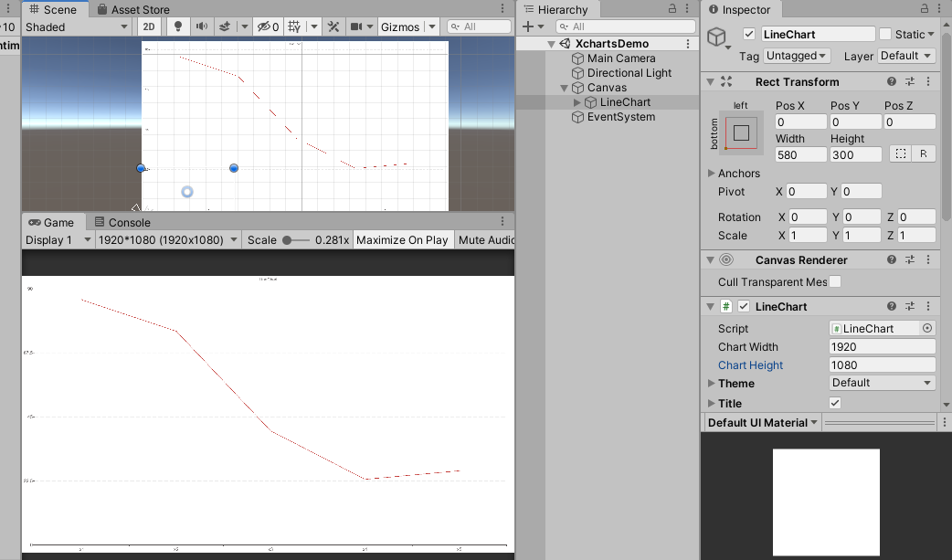Click the Chart Width input field

pyautogui.click(x=881, y=346)
